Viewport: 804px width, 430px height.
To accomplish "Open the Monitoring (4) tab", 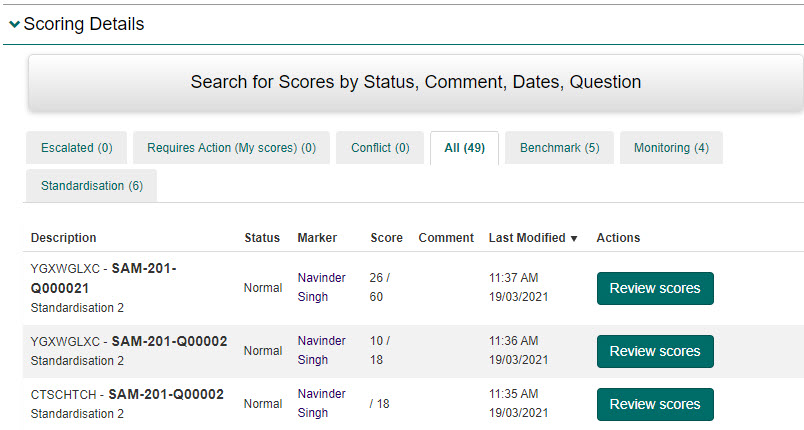I will [x=671, y=148].
